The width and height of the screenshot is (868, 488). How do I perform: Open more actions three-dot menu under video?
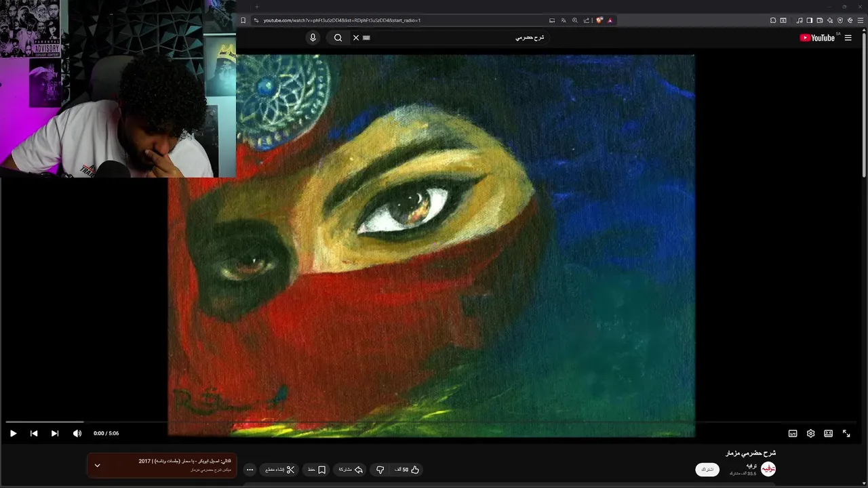point(250,469)
